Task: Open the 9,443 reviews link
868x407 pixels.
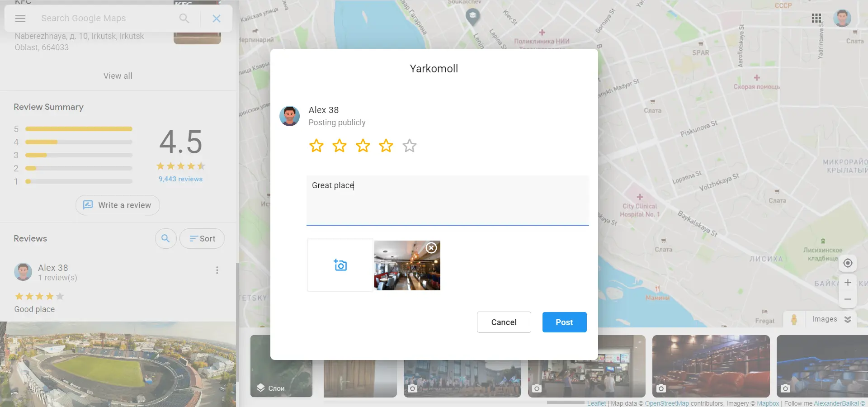Action: 180,179
